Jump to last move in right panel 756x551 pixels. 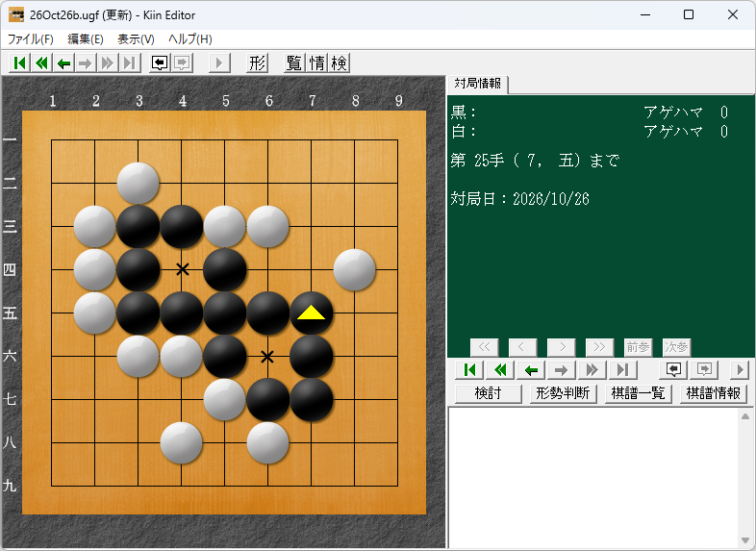623,370
